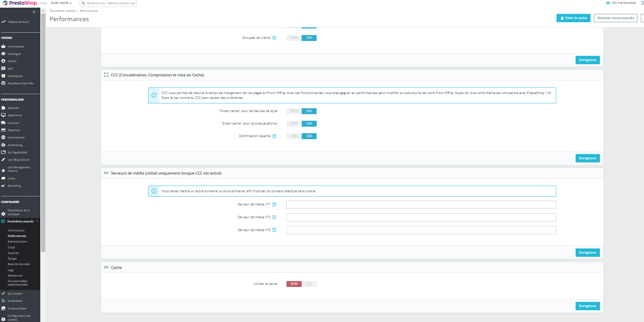Image resolution: width=644 pixels, height=322 pixels.
Task: Collapse the sidebar with double-chevron icon
Action: [34, 12]
